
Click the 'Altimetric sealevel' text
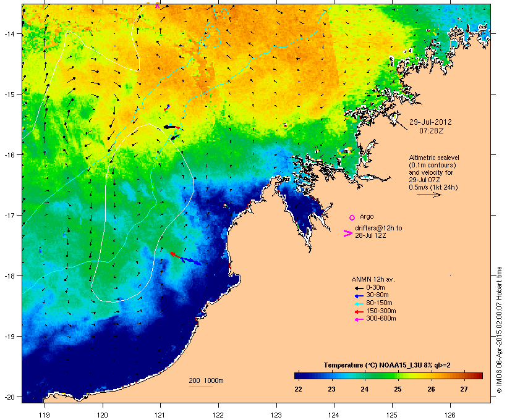[x=434, y=157]
